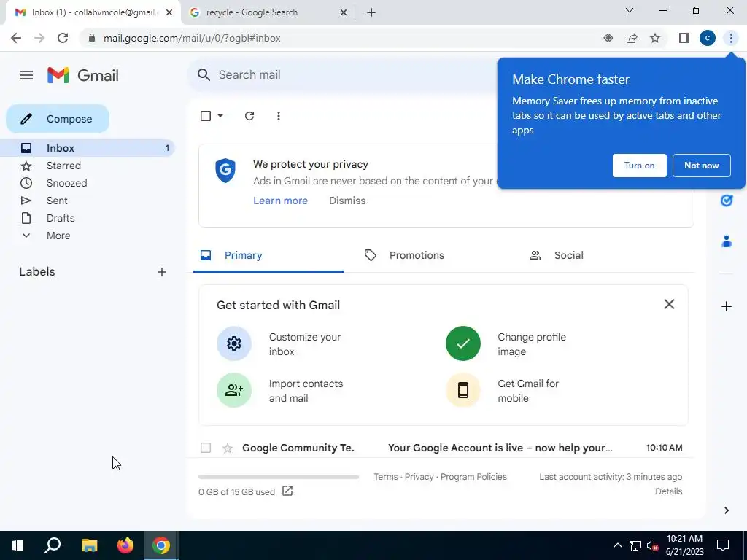
Task: Open the Contacts side panel icon
Action: click(727, 241)
